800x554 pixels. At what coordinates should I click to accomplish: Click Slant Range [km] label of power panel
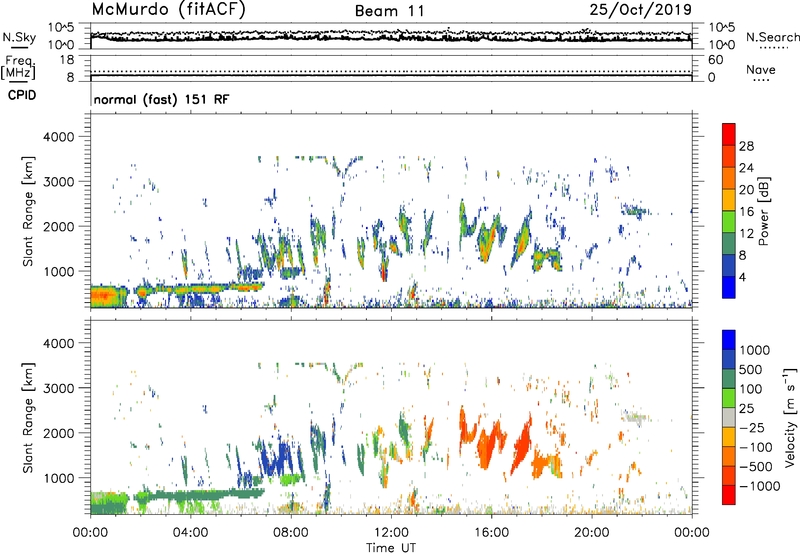tap(28, 211)
